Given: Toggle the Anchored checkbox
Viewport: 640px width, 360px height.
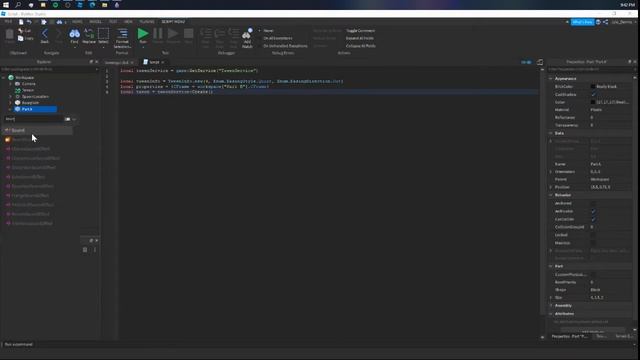Looking at the screenshot, I should tap(593, 203).
